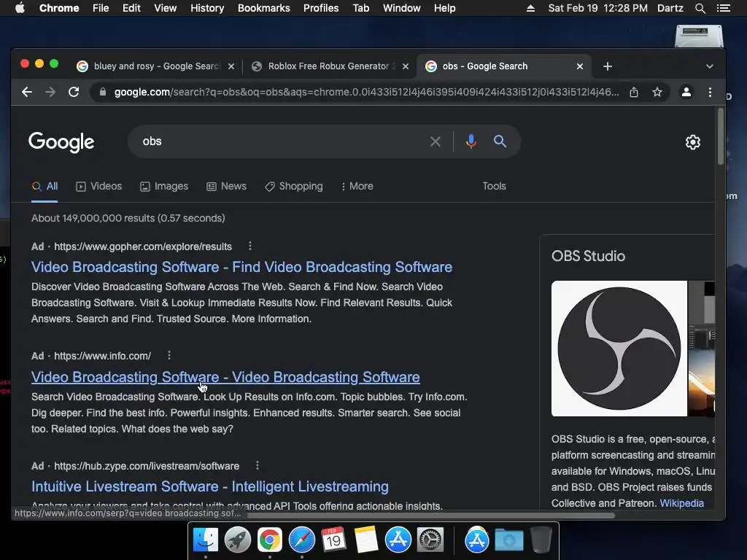Open the File menu
The width and height of the screenshot is (747, 560).
[x=101, y=8]
